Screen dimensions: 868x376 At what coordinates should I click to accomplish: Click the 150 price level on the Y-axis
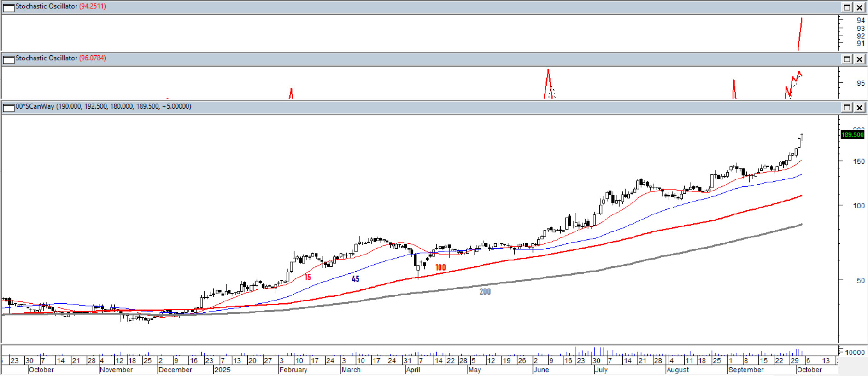859,162
